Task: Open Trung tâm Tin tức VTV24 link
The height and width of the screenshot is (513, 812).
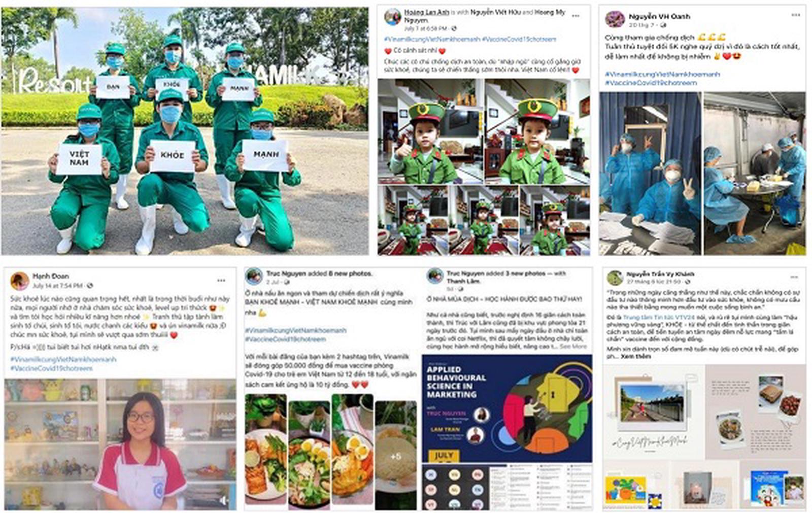Action: pos(659,317)
